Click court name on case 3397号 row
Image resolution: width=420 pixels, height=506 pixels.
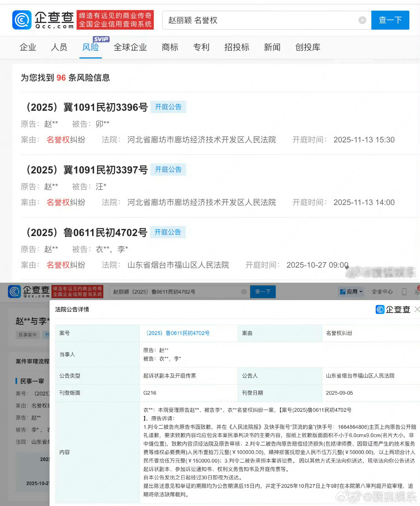[202, 202]
